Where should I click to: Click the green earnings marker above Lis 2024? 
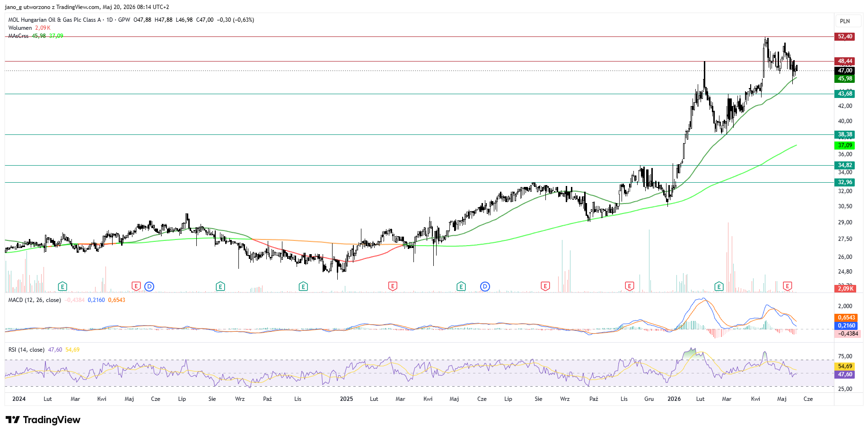303,286
